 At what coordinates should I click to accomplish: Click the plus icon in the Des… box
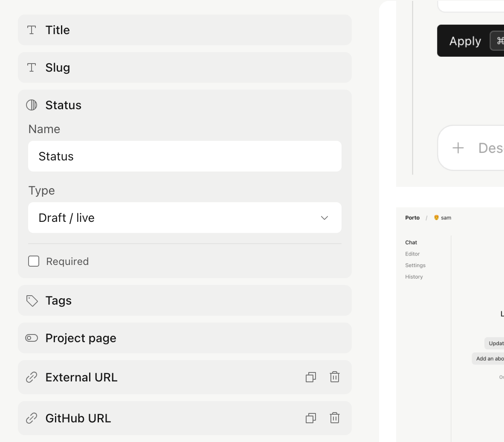(x=458, y=148)
